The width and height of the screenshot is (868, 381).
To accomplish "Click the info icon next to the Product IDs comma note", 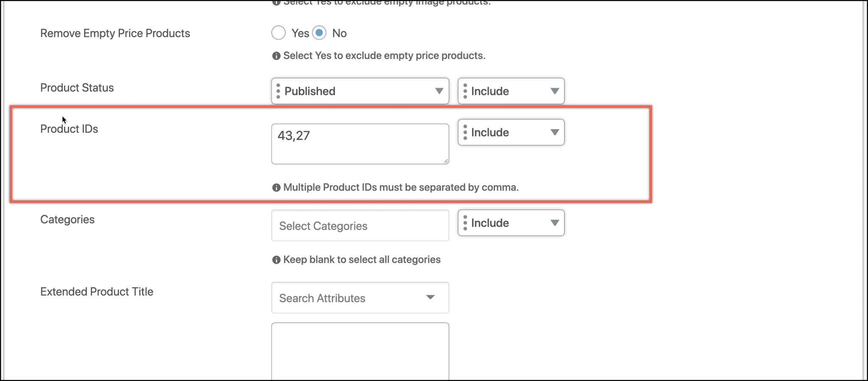I will pos(276,187).
